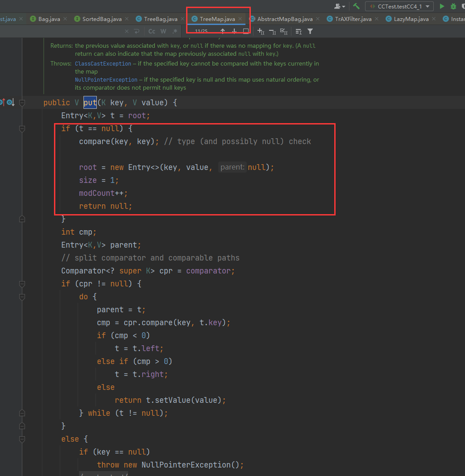The width and height of the screenshot is (465, 476).
Task: Open the find filter options
Action: pyautogui.click(x=310, y=31)
